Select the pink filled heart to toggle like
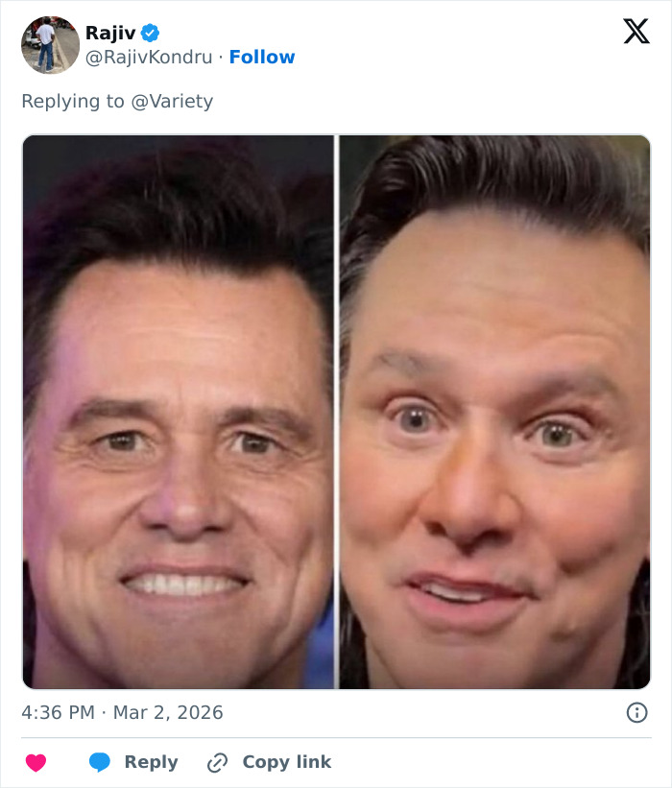 coord(36,762)
